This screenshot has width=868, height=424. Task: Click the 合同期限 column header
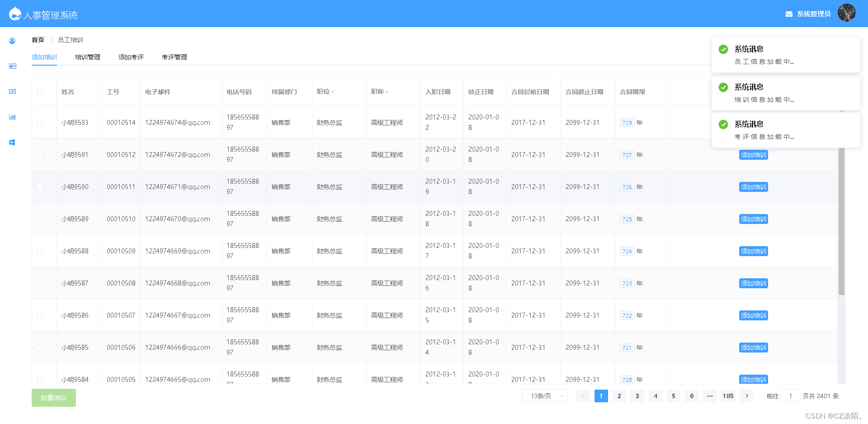click(x=632, y=92)
